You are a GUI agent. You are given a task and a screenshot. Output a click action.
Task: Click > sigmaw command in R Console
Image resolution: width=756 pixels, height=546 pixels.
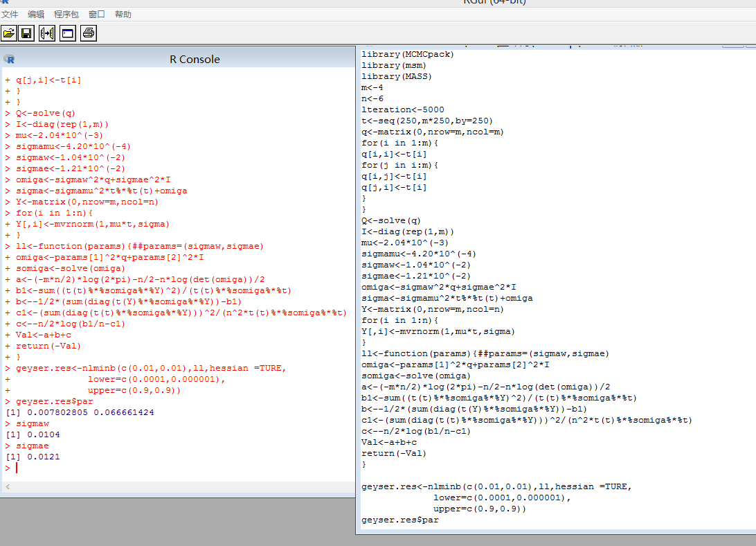27,423
